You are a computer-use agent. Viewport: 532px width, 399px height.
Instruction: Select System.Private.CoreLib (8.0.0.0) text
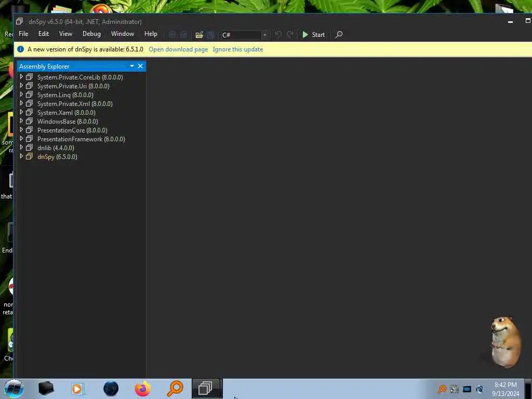(80, 77)
